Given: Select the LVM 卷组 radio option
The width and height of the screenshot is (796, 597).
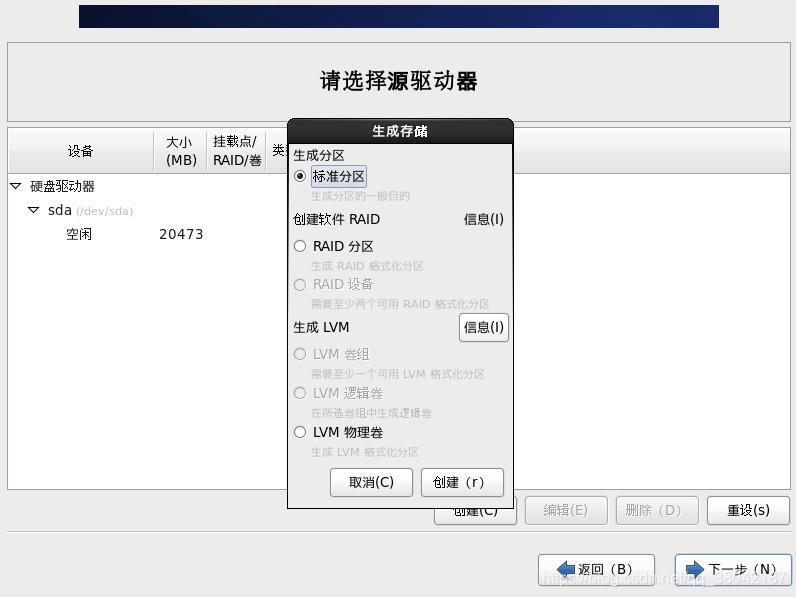Looking at the screenshot, I should [x=300, y=354].
